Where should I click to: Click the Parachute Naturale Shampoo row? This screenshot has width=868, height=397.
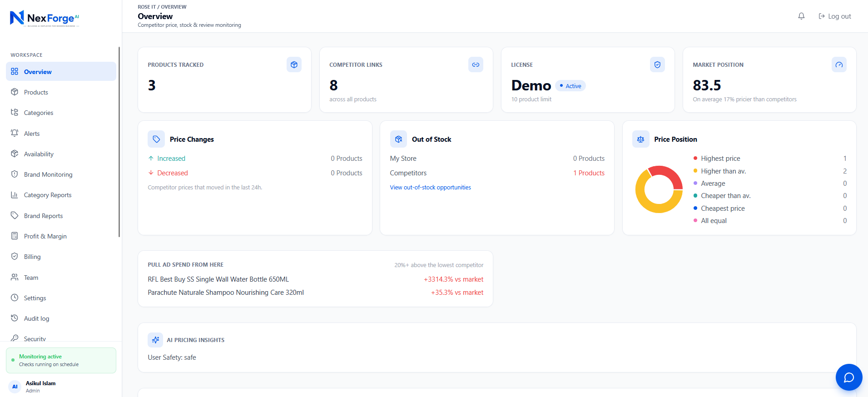coord(315,293)
